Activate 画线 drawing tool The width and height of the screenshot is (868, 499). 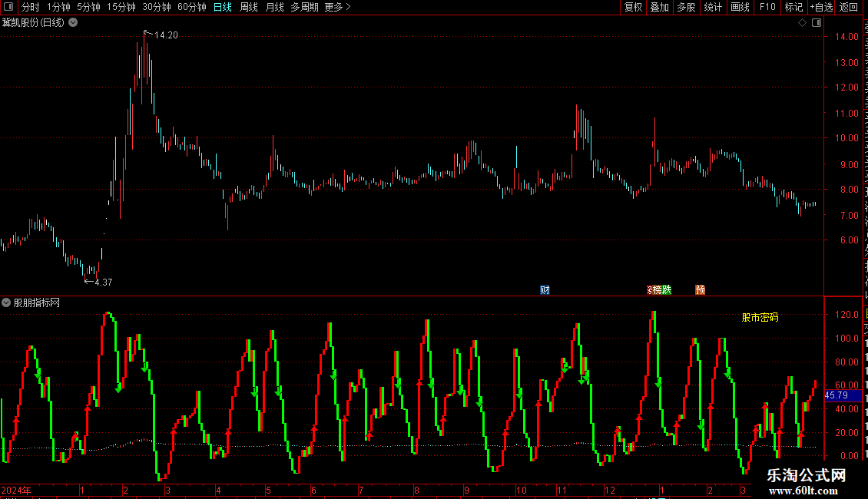click(740, 7)
